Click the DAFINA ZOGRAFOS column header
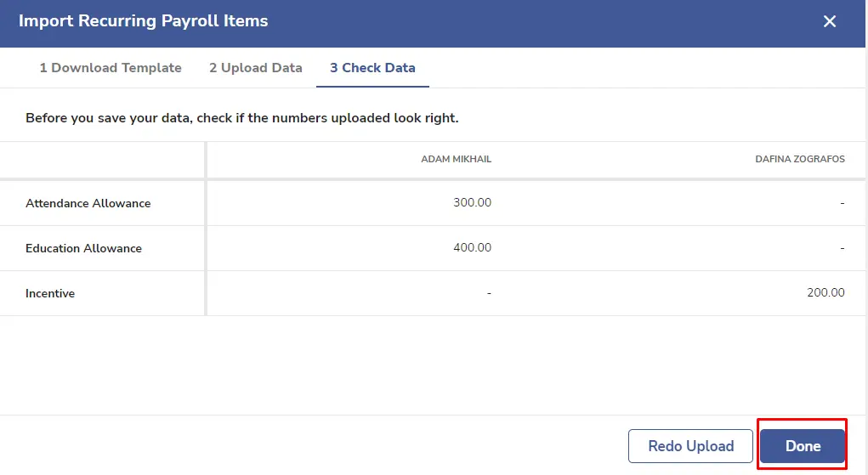The height and width of the screenshot is (475, 868). tap(800, 159)
